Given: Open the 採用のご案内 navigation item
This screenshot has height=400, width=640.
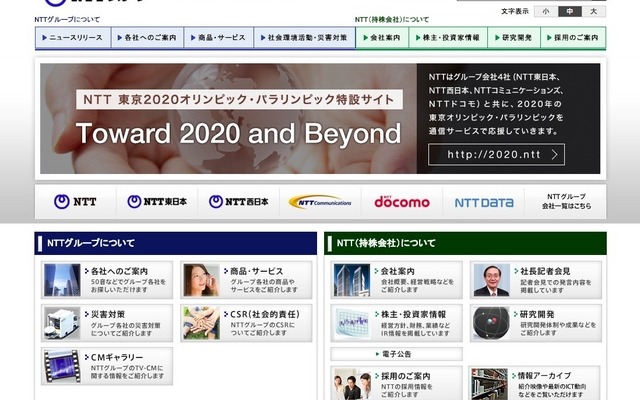Looking at the screenshot, I should click(573, 38).
